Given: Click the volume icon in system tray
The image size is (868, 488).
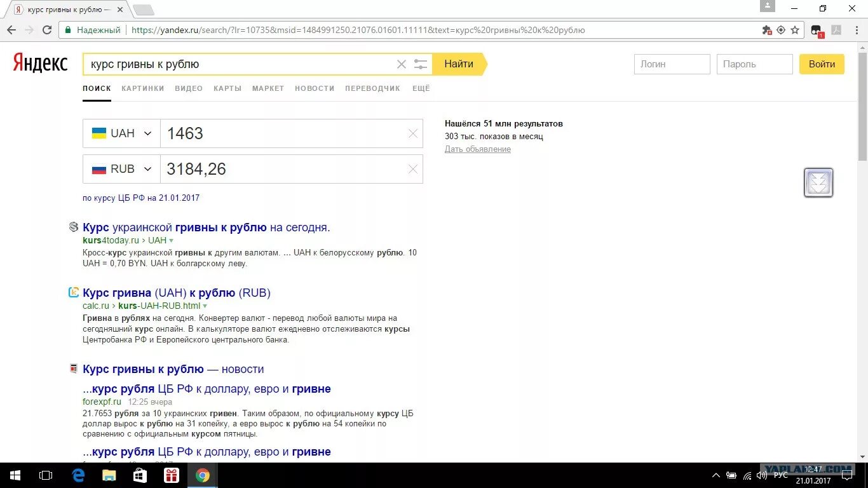Looking at the screenshot, I should pos(761,475).
